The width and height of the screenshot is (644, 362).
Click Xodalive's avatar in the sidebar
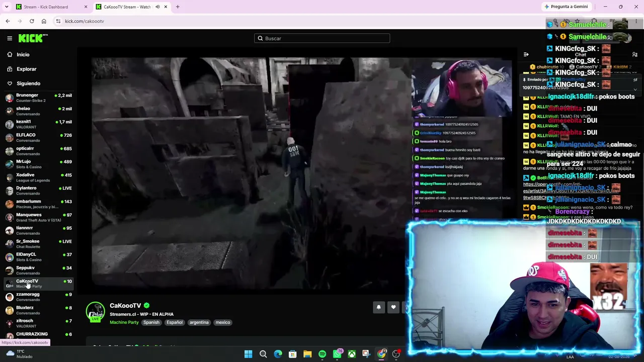(9, 177)
